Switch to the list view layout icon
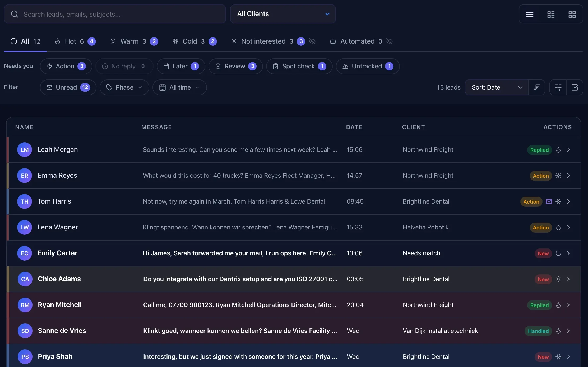 (x=530, y=14)
